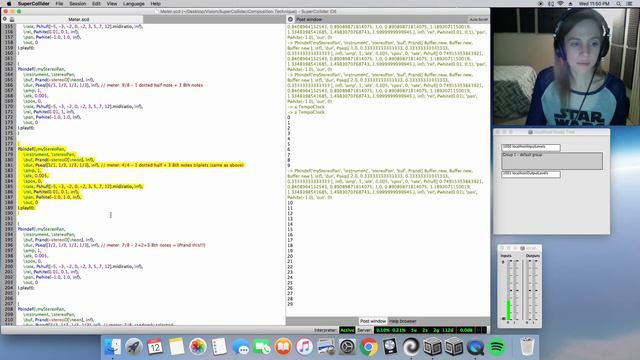The width and height of the screenshot is (640, 360).
Task: Click Inputs level meter in server meter
Action: (513, 290)
